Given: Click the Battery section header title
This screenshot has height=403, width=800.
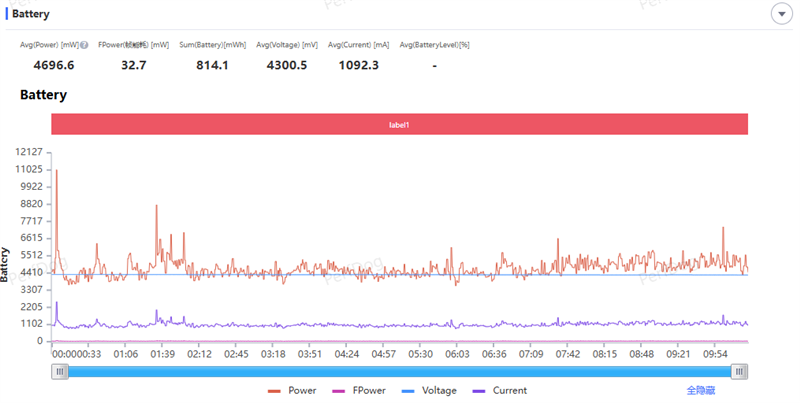Looking at the screenshot, I should point(32,14).
